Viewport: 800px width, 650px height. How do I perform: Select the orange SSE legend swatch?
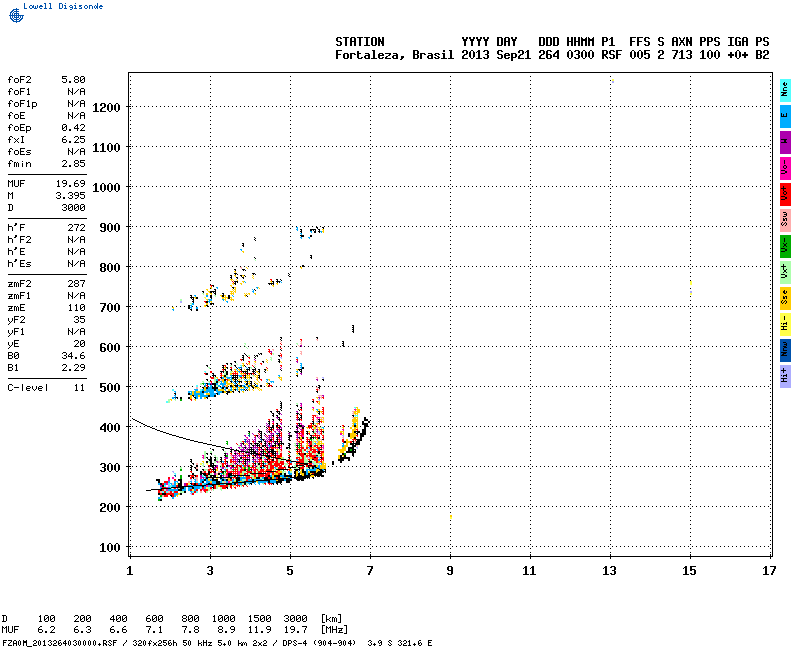(x=785, y=297)
